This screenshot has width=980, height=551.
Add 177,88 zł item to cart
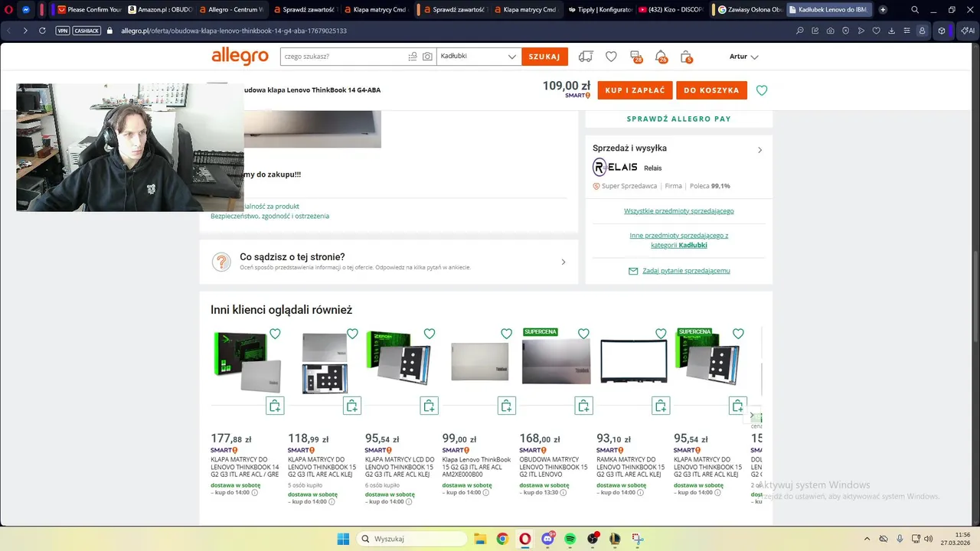[x=275, y=406]
